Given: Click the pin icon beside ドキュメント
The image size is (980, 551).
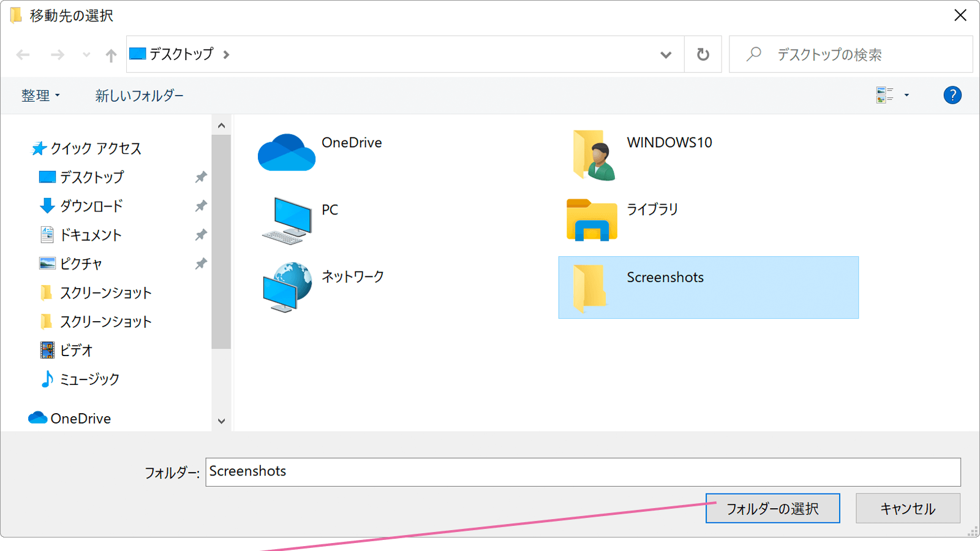Looking at the screenshot, I should tap(201, 235).
